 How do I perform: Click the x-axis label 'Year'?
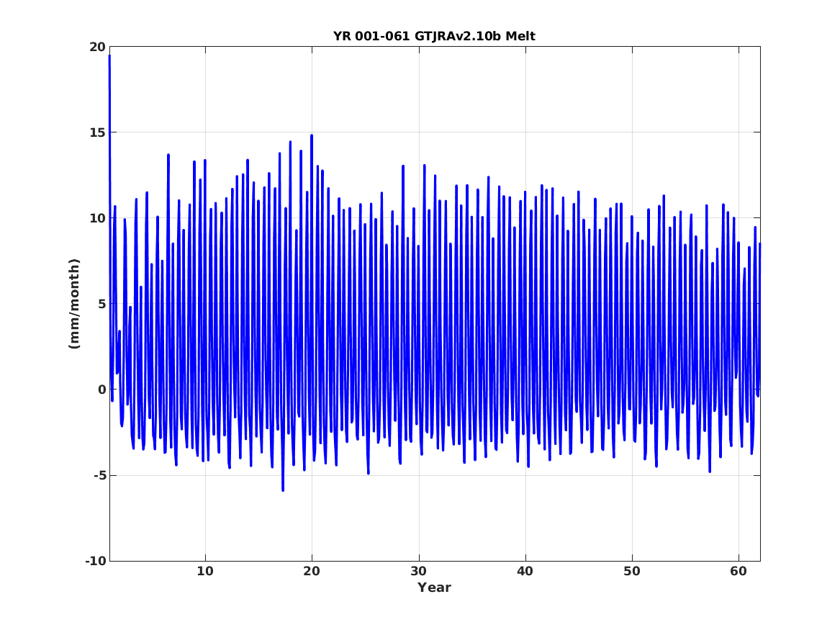435,588
